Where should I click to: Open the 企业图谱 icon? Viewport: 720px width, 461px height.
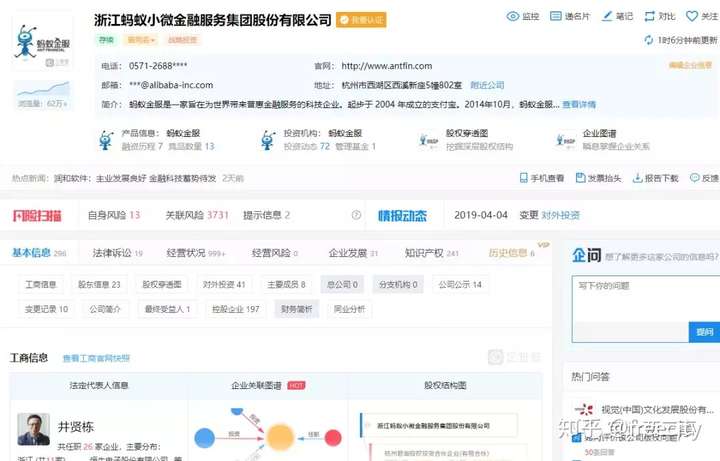tap(565, 140)
